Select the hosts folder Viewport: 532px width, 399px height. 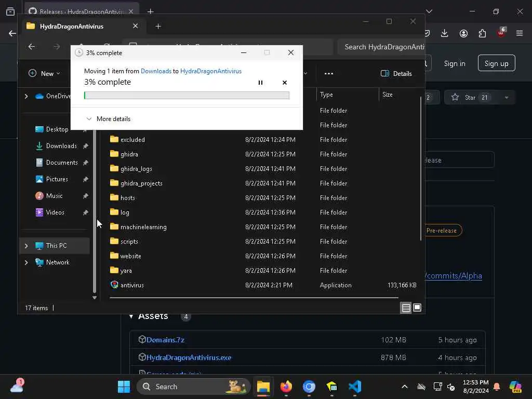point(122,198)
